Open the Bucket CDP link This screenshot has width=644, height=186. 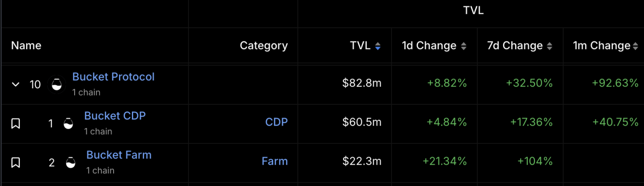pyautogui.click(x=115, y=116)
